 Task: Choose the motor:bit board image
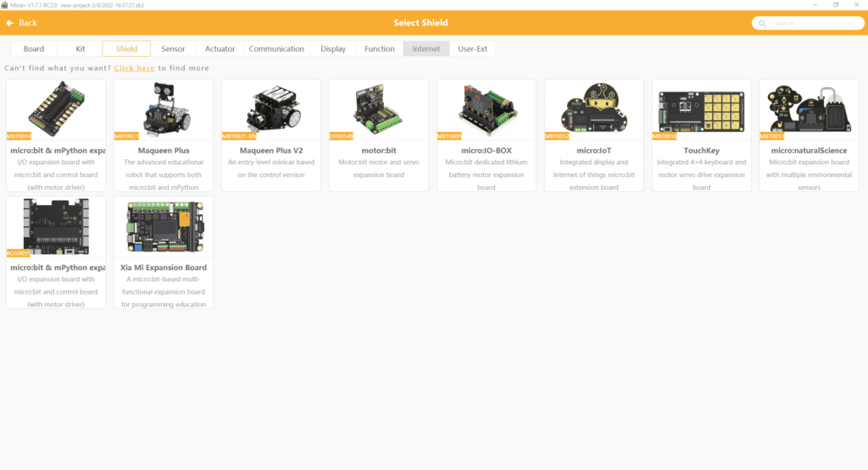[x=379, y=108]
